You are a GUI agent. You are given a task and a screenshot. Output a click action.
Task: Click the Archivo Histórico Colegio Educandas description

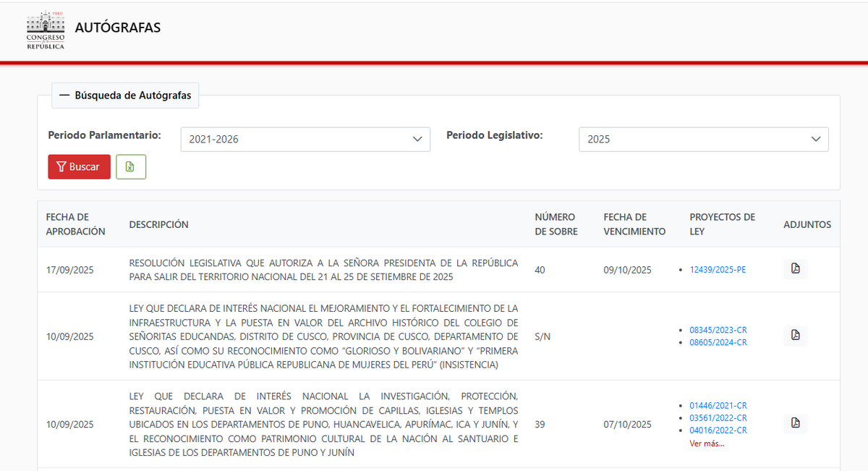[x=323, y=336]
